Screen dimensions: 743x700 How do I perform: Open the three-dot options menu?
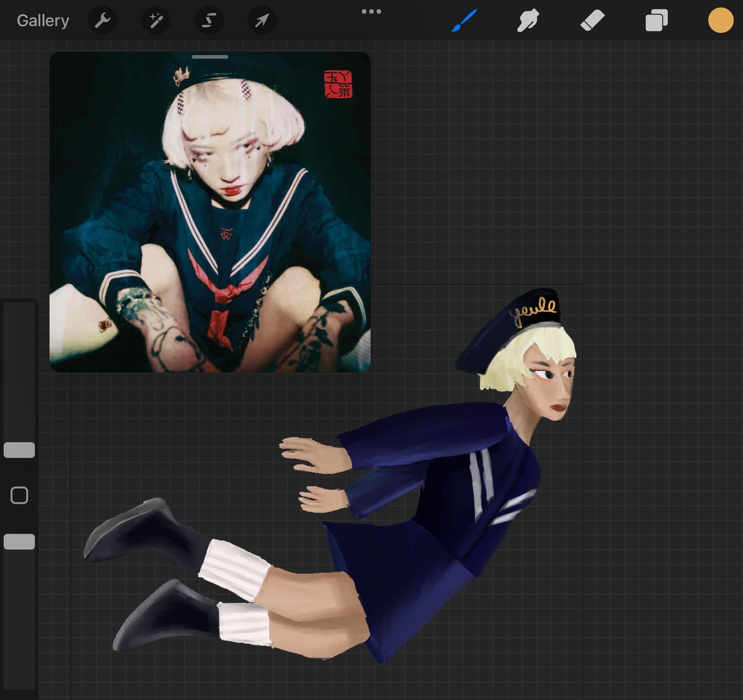371,11
